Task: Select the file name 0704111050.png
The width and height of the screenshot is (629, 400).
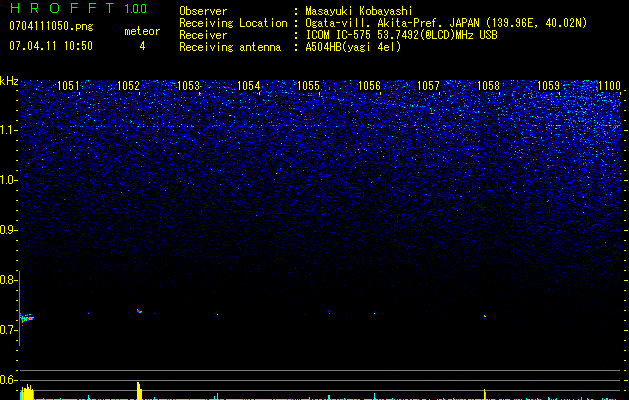Action: pos(51,26)
